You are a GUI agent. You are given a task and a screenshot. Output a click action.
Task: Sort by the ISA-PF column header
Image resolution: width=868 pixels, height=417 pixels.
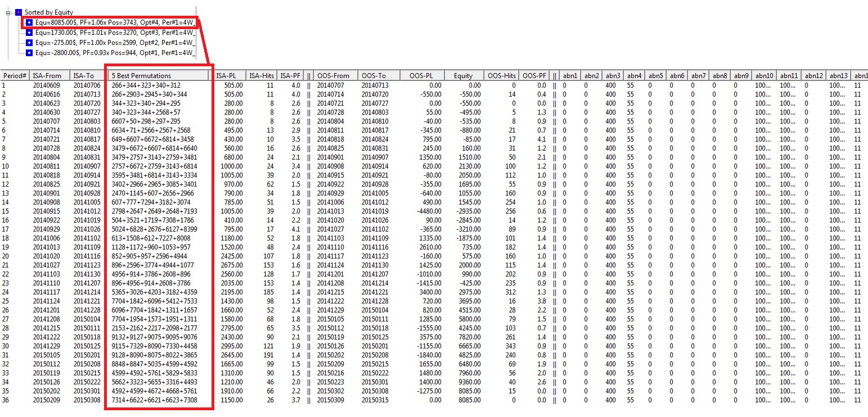(291, 75)
